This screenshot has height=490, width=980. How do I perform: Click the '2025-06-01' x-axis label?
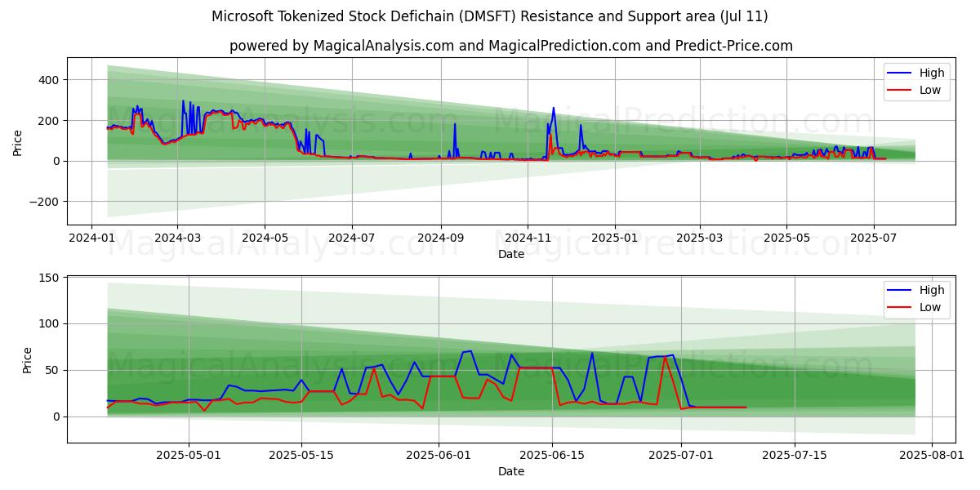tap(439, 455)
